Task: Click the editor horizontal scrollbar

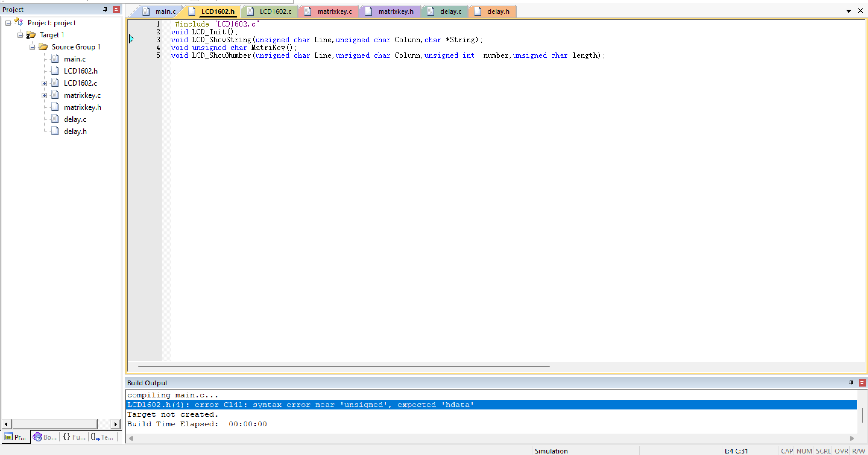Action: pyautogui.click(x=344, y=366)
